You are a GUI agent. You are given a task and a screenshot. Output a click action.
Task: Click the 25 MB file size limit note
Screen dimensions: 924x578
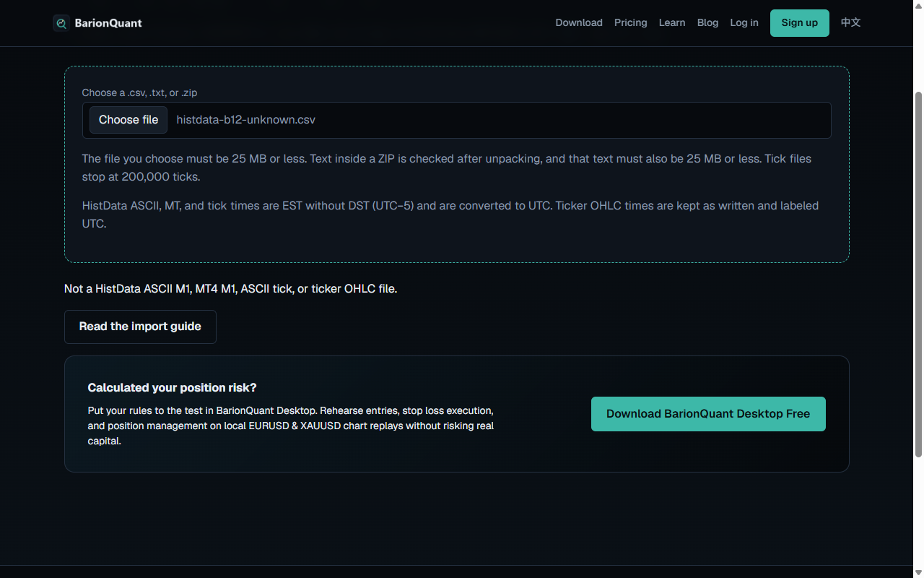point(447,168)
